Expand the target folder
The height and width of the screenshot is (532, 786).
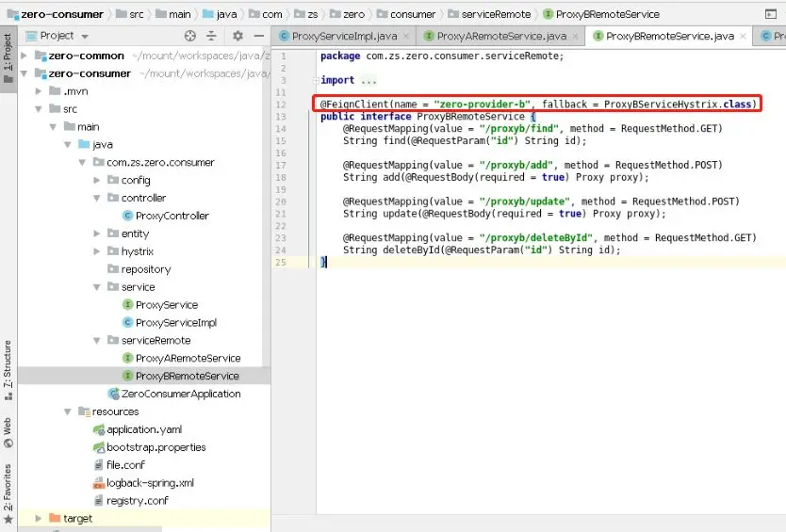click(x=38, y=519)
